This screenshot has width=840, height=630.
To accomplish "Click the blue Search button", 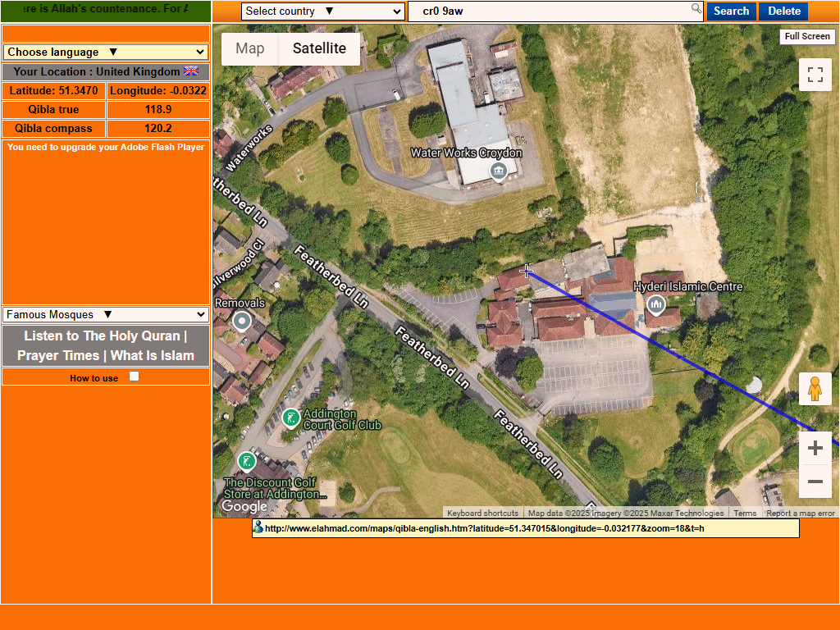I will coord(731,11).
